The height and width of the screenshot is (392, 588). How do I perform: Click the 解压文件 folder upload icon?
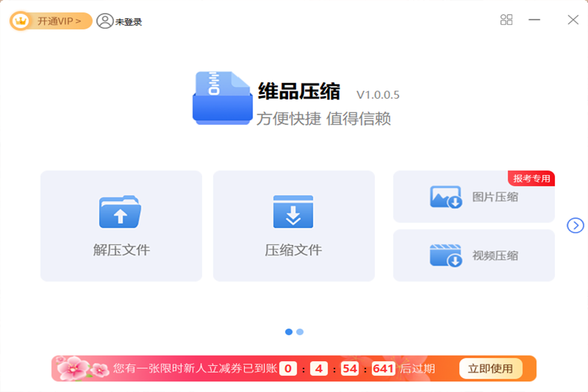coord(120,212)
